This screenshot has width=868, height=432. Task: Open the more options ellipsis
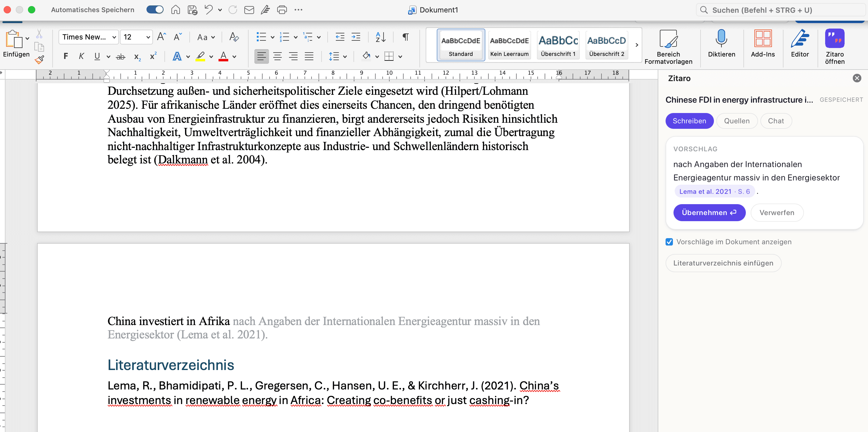[x=298, y=10]
